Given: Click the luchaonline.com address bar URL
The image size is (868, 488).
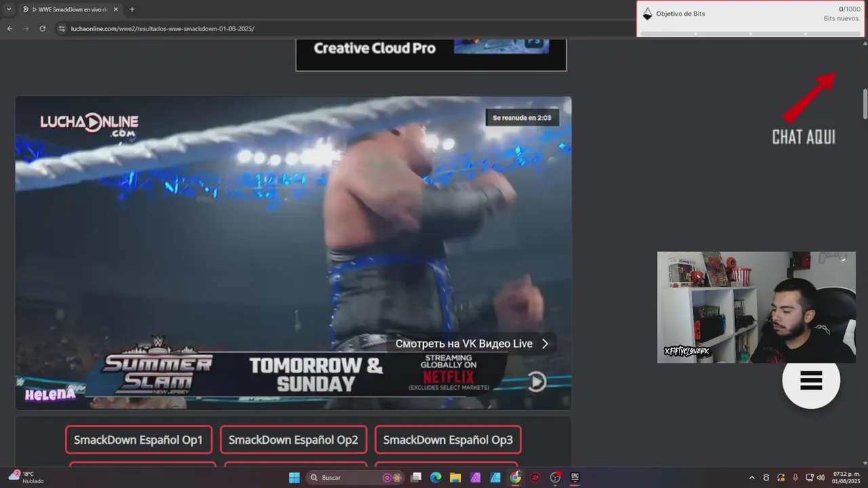Looking at the screenshot, I should pyautogui.click(x=163, y=28).
